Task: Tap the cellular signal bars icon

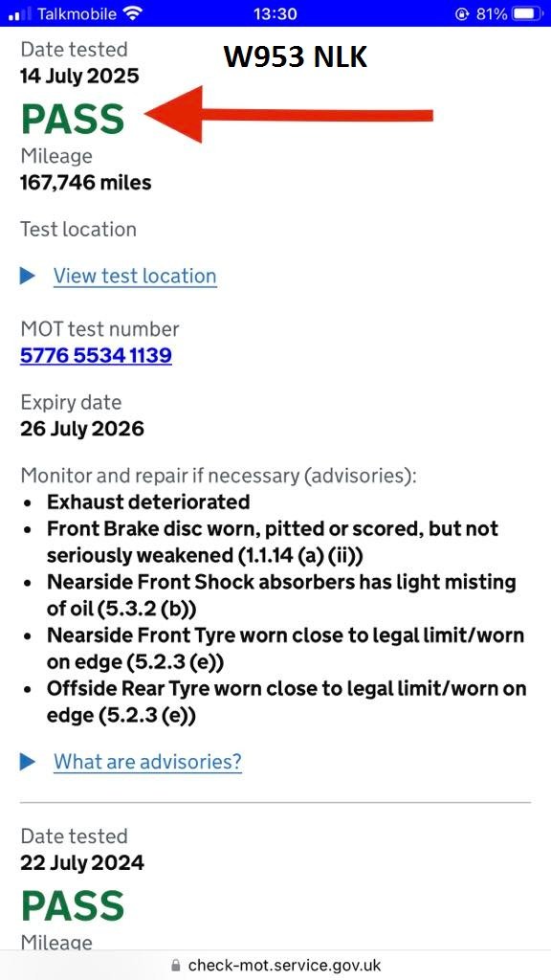Action: [x=20, y=13]
